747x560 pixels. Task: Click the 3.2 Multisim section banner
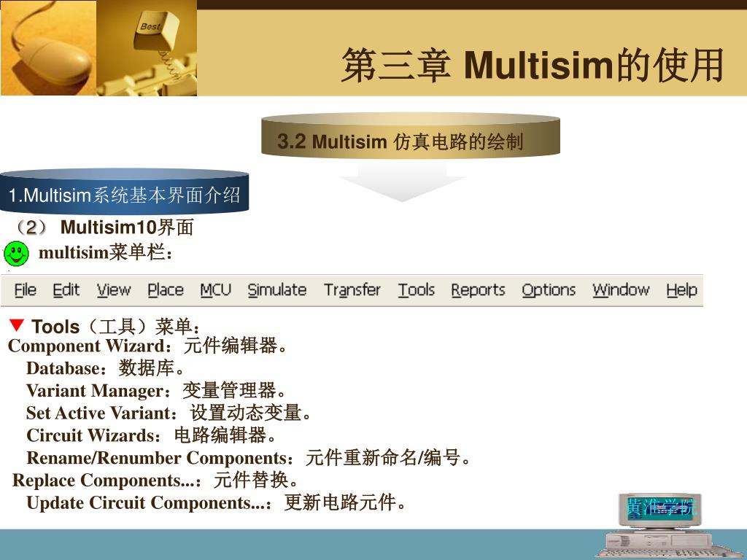[411, 135]
